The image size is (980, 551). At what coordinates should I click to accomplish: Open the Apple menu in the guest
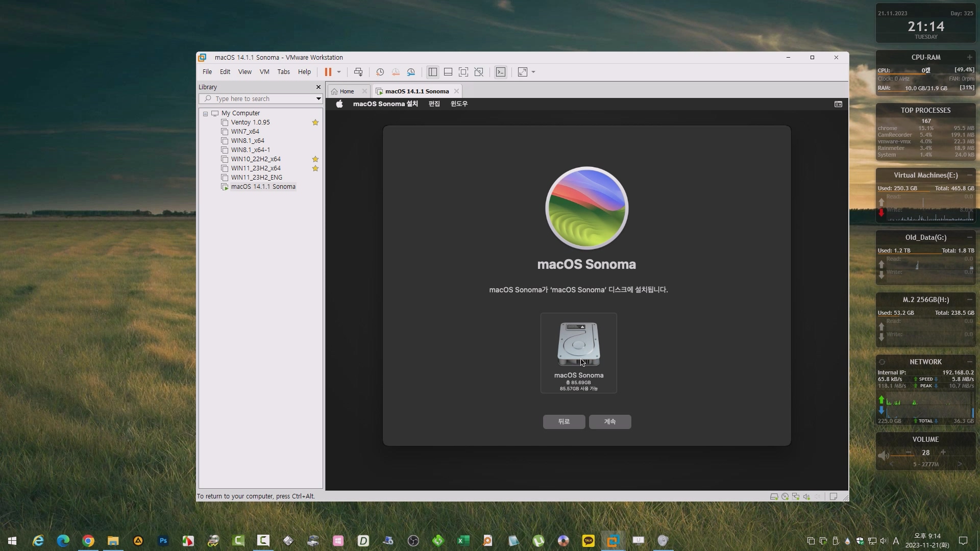(x=339, y=104)
